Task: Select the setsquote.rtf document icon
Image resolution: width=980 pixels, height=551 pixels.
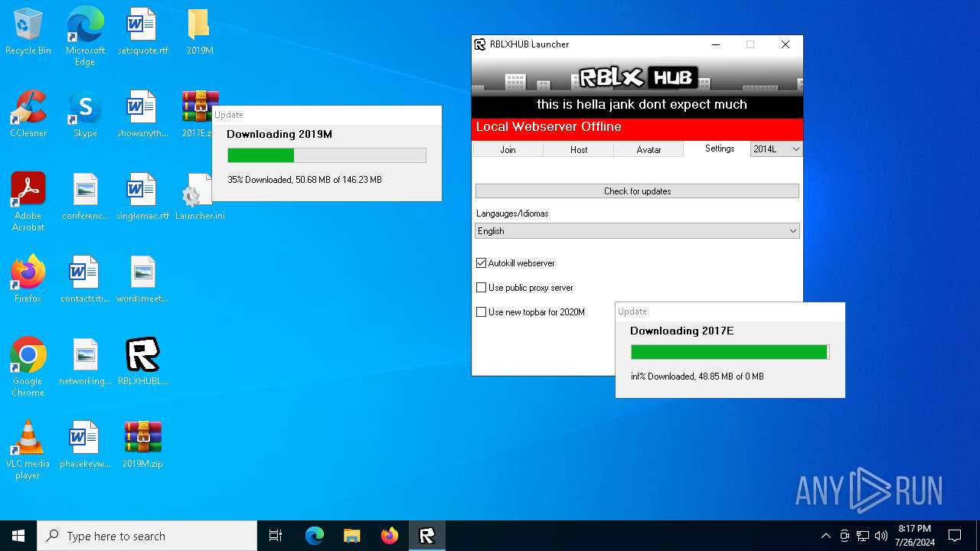Action: 142,31
